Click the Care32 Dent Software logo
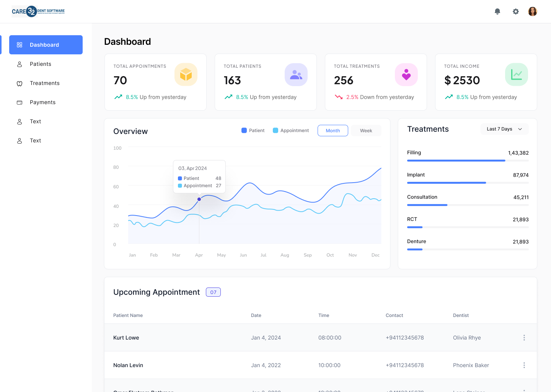 [x=38, y=11]
